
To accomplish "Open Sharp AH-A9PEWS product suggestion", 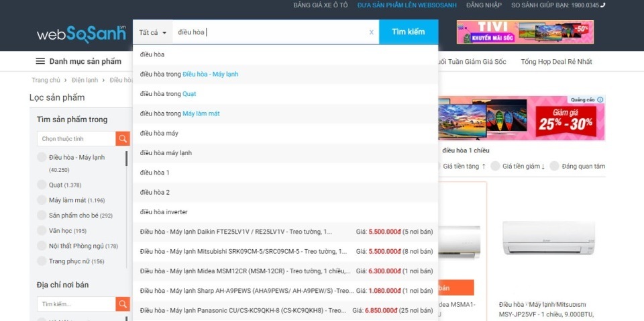I will [x=286, y=291].
